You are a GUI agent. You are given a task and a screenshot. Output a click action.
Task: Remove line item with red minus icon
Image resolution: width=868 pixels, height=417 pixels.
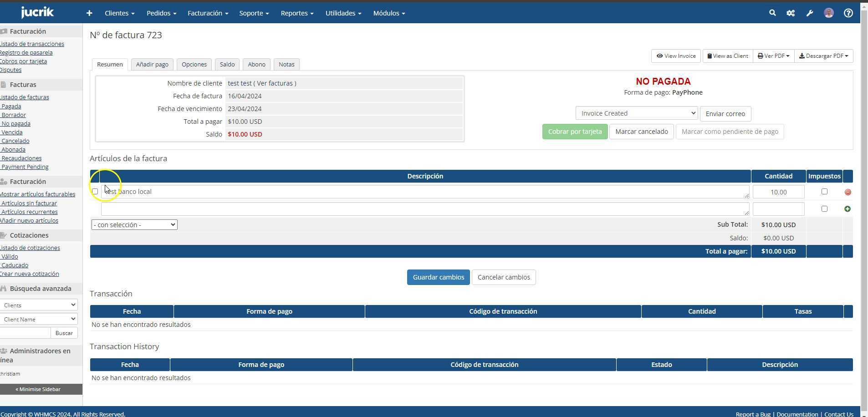tap(848, 192)
